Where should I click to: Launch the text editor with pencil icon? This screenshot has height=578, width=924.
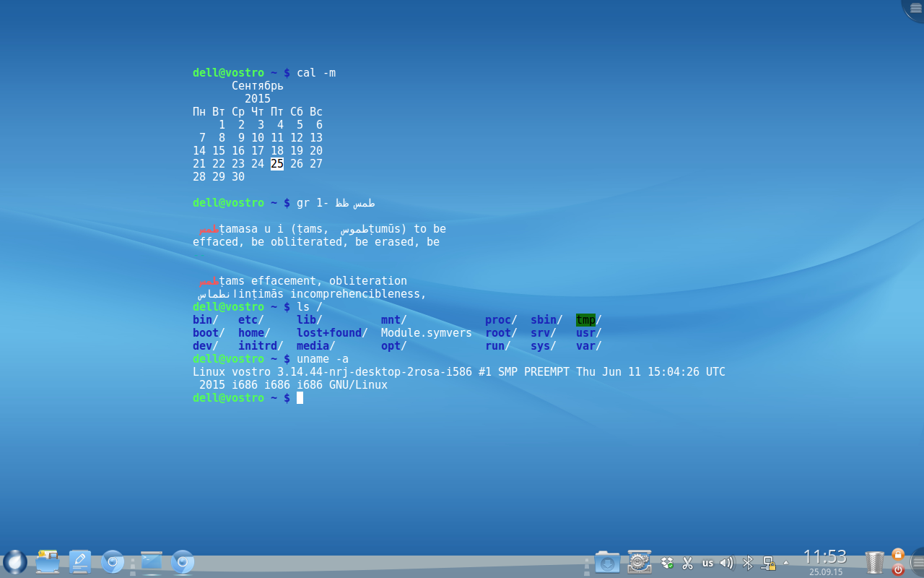[79, 561]
